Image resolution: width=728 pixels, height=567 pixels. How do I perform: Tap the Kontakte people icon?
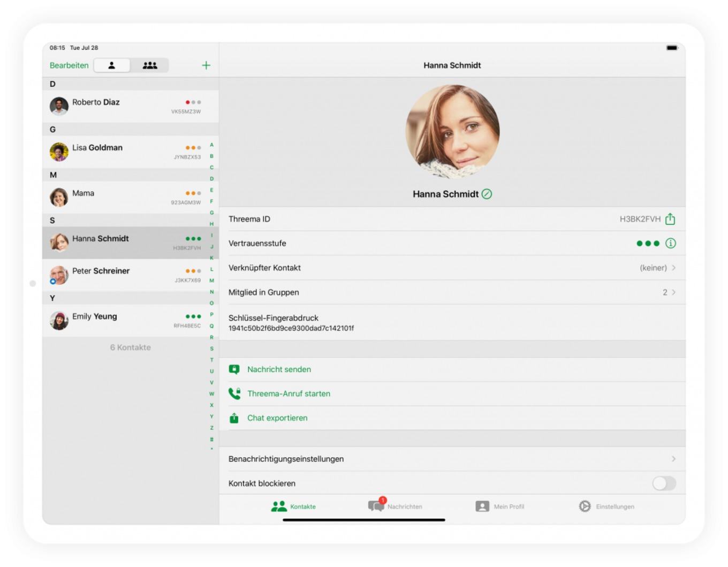tap(279, 506)
